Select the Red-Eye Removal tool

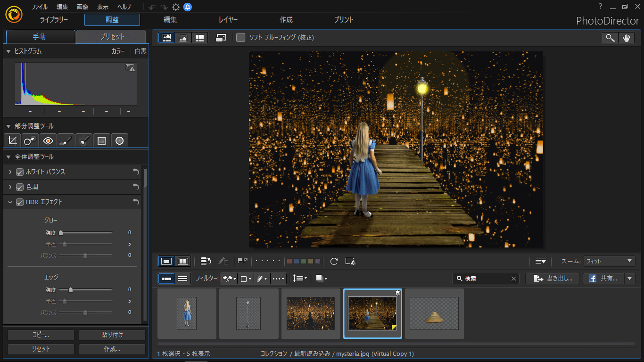pos(48,140)
